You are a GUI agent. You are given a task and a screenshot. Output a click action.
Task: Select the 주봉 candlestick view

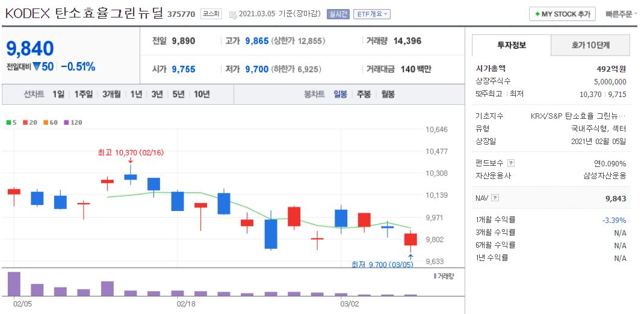pyautogui.click(x=364, y=94)
